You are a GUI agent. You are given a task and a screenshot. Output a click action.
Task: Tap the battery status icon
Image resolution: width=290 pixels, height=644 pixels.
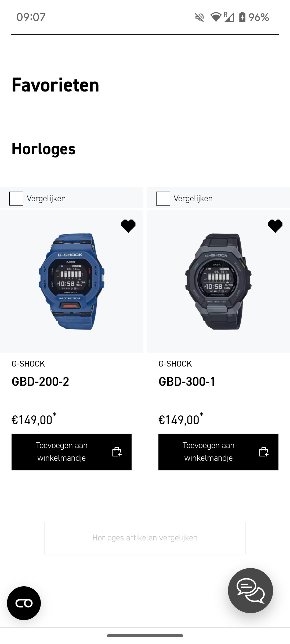click(242, 17)
